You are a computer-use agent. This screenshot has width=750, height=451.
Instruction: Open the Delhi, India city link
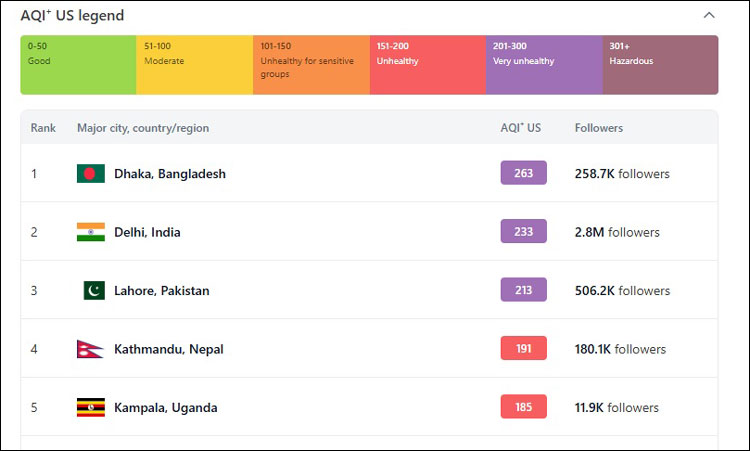[147, 232]
